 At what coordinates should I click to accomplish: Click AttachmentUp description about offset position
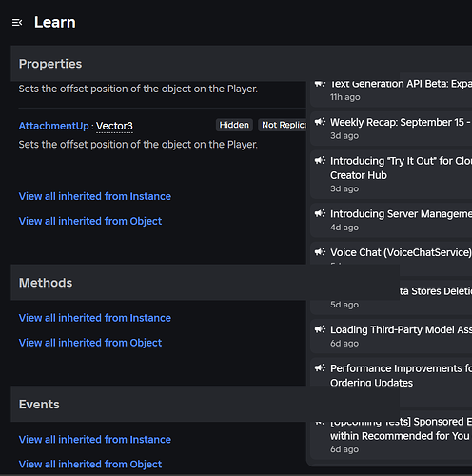coord(138,145)
